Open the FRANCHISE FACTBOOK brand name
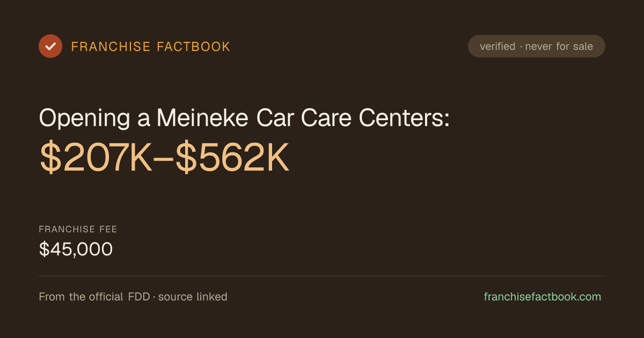644x338 pixels. pos(151,47)
